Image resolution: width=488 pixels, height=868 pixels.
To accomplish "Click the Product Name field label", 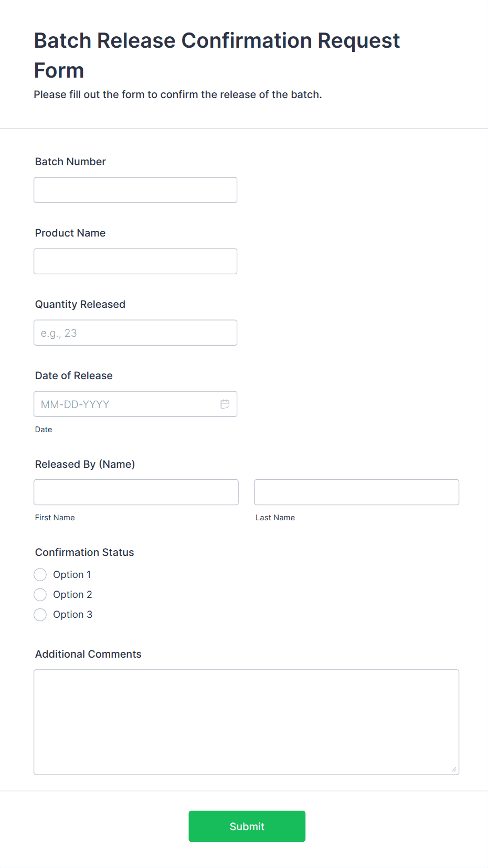I will 70,233.
